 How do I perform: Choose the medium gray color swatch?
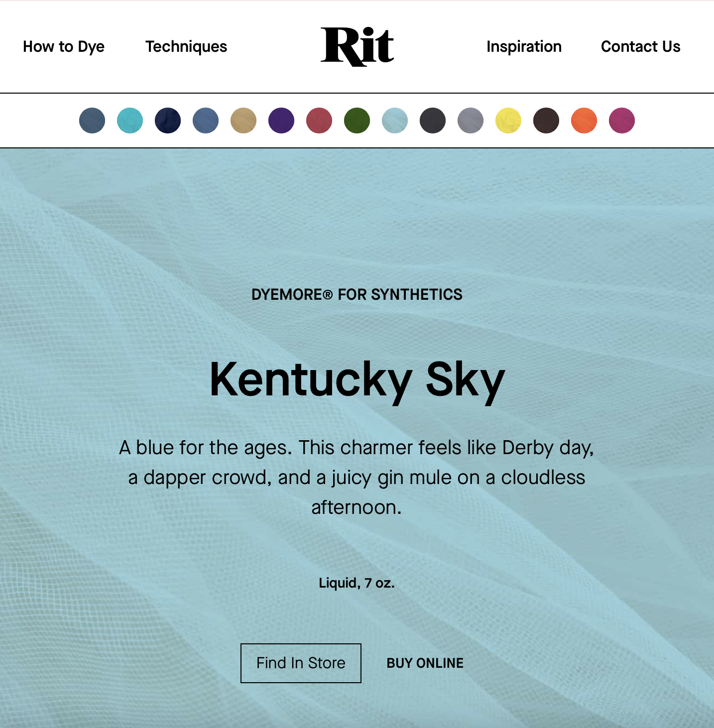471,121
